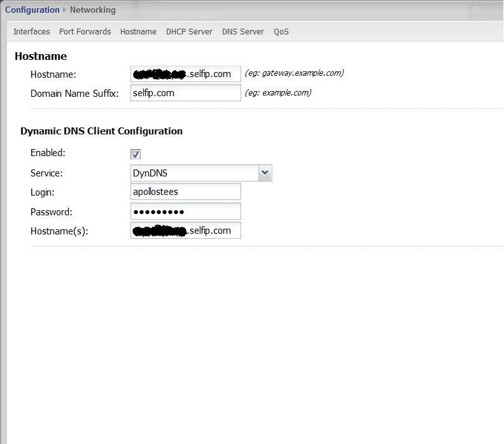Viewport: 504px width, 444px height.
Task: Click the '(eg: gateway.example.com)' hint text
Action: pyautogui.click(x=294, y=73)
